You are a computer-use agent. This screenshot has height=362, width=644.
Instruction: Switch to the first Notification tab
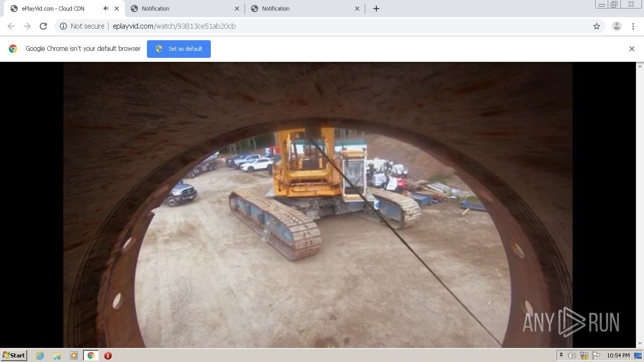pyautogui.click(x=185, y=9)
